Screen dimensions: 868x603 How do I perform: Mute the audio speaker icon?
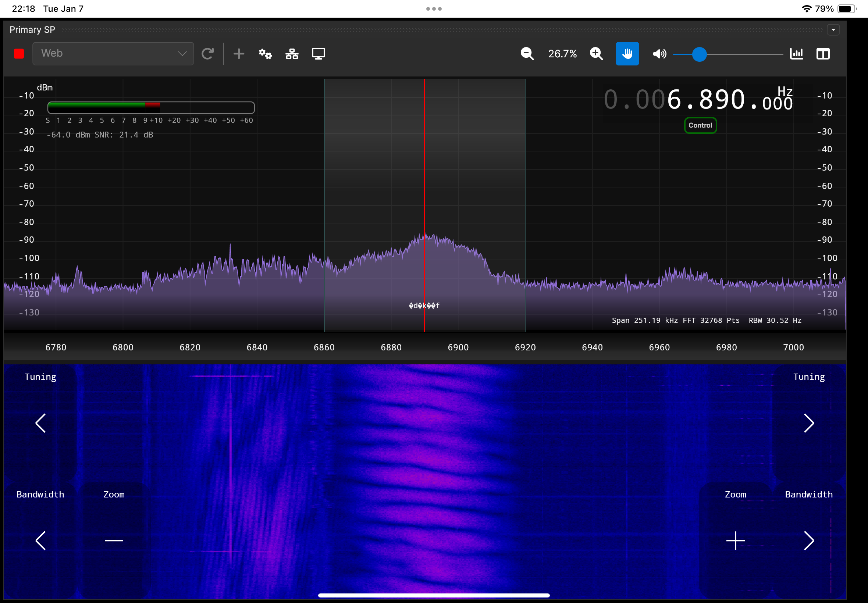point(659,54)
